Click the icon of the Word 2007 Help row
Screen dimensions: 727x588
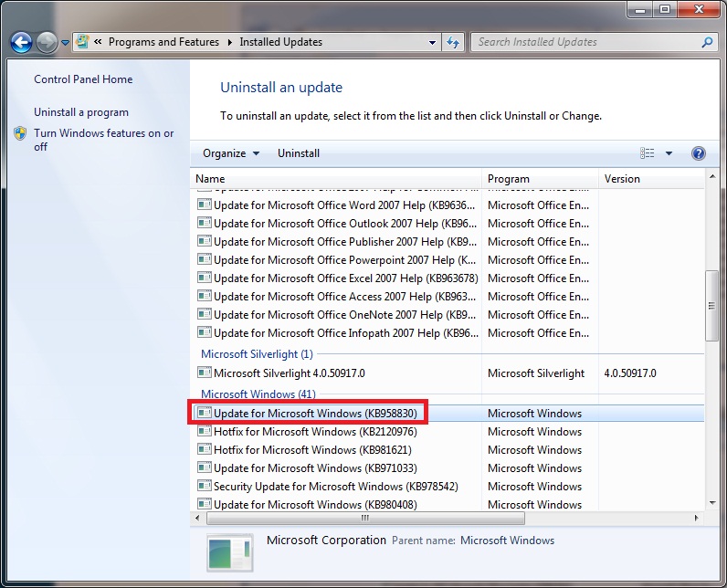tap(204, 205)
